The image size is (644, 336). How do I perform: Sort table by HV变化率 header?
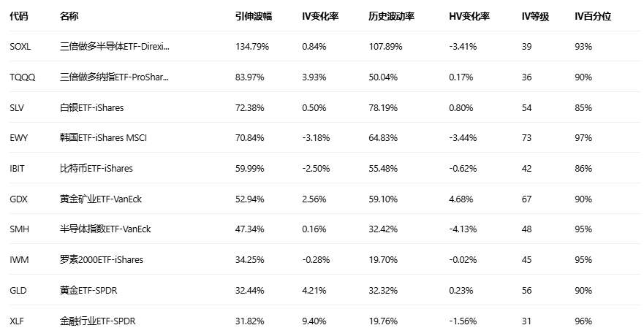[469, 16]
